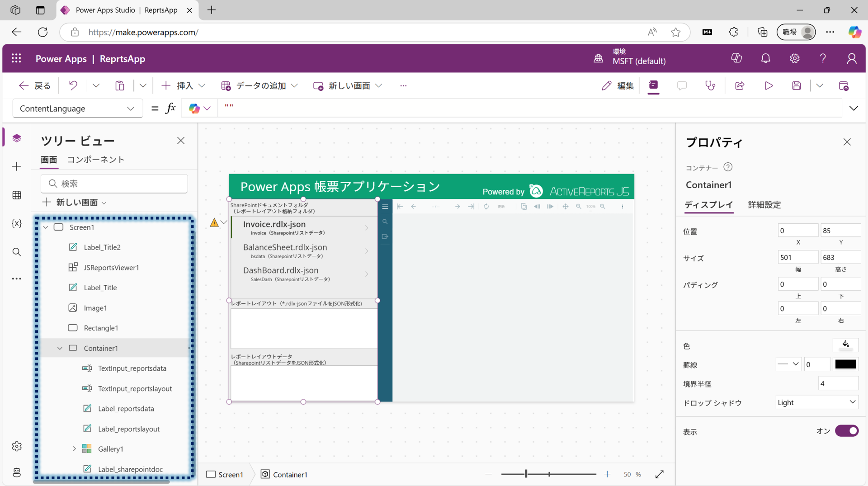Select Screen1 in the bottom breadcrumb
The image size is (868, 486).
[x=225, y=474]
